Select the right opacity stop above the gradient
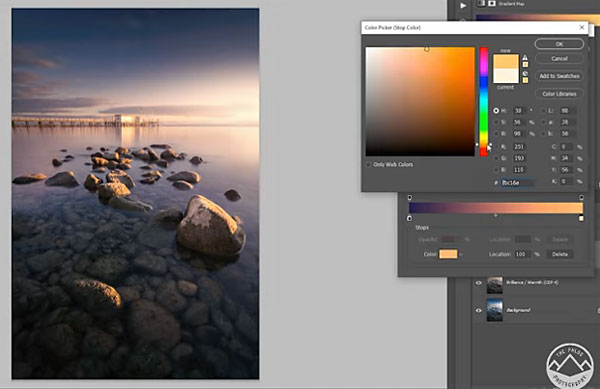Image resolution: width=600 pixels, height=389 pixels. 581,197
